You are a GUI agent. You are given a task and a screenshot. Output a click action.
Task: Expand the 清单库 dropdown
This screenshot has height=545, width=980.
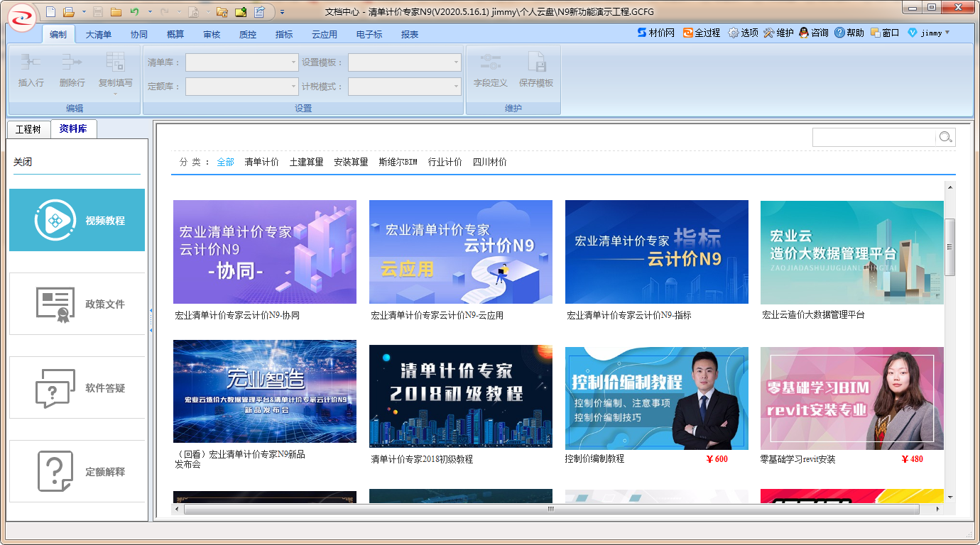(294, 62)
